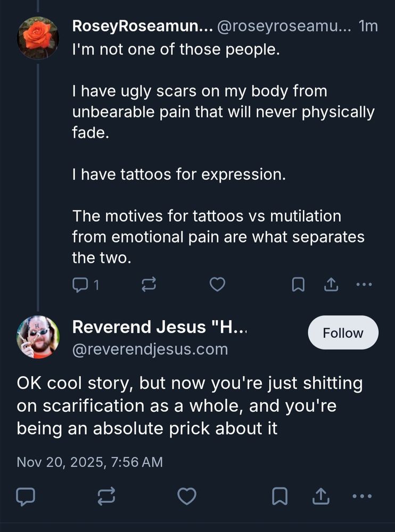This screenshot has height=532, width=395.
Task: Repost Reverend Jesus's post
Action: pyautogui.click(x=106, y=496)
